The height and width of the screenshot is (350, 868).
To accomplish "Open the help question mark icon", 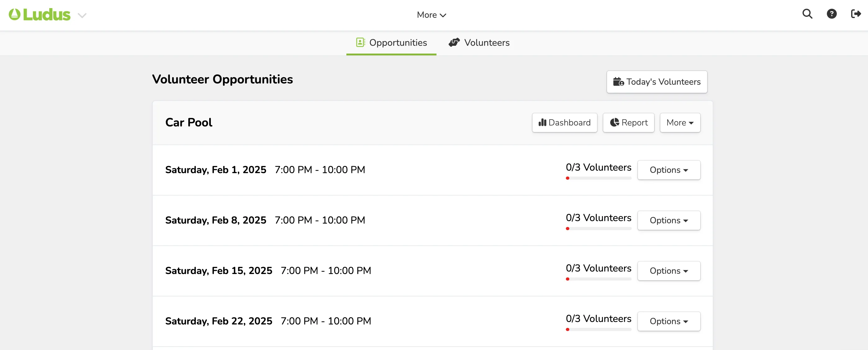I will point(831,14).
